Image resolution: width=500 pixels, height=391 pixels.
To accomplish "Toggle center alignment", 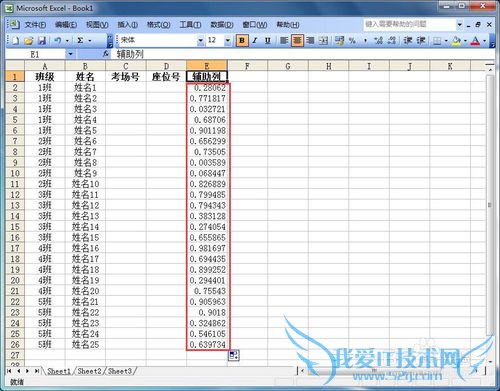I will pos(297,41).
